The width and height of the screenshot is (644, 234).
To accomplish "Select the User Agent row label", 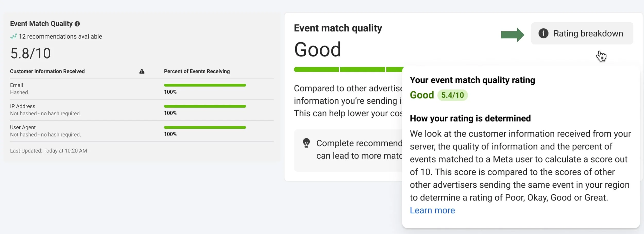I will 23,127.
